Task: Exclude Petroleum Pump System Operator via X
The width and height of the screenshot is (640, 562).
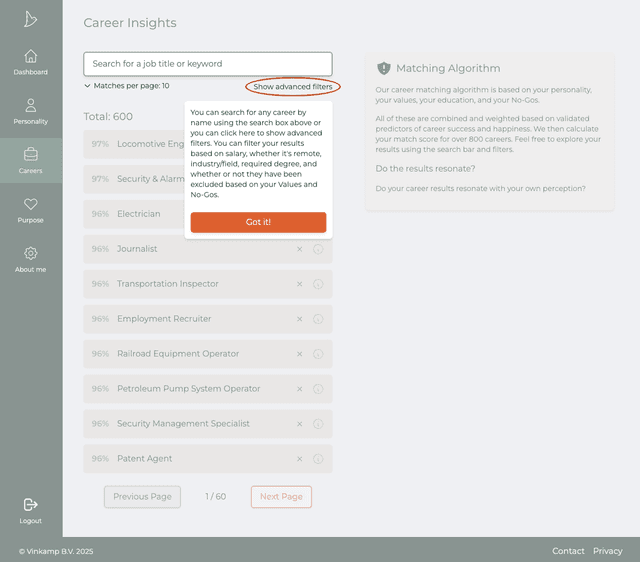Action: click(x=300, y=389)
